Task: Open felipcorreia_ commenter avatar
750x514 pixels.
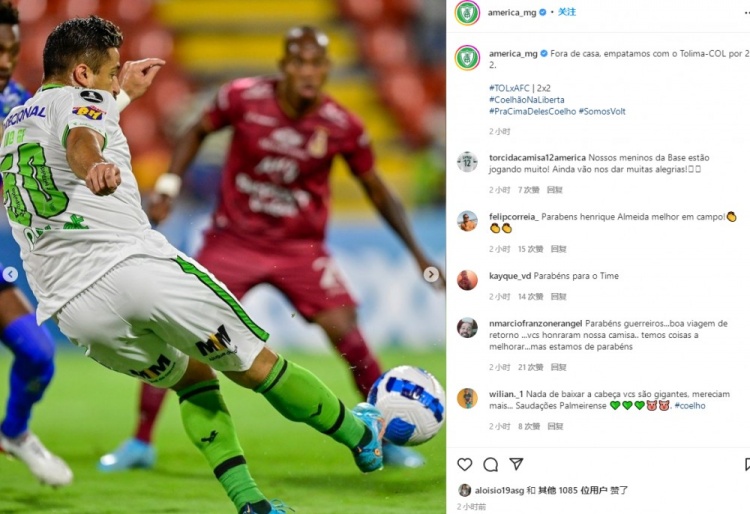Action: tap(467, 221)
